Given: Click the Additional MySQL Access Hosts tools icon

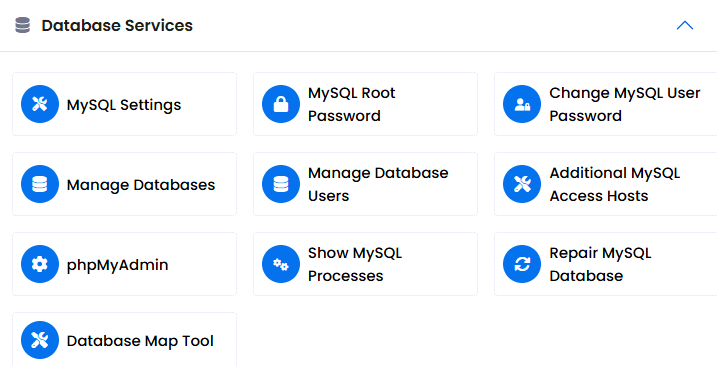Looking at the screenshot, I should tap(522, 184).
